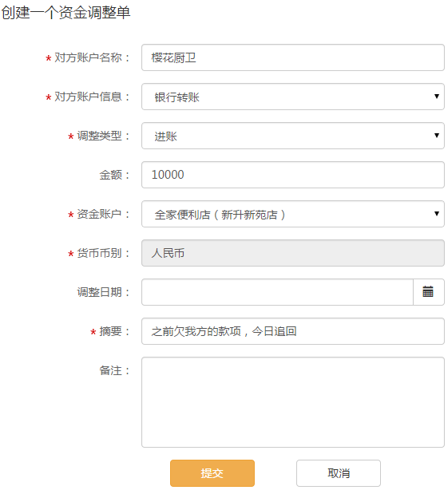448x490 pixels.
Task: Expand the 调整类型 dropdown showing 进账
Action: tap(292, 136)
